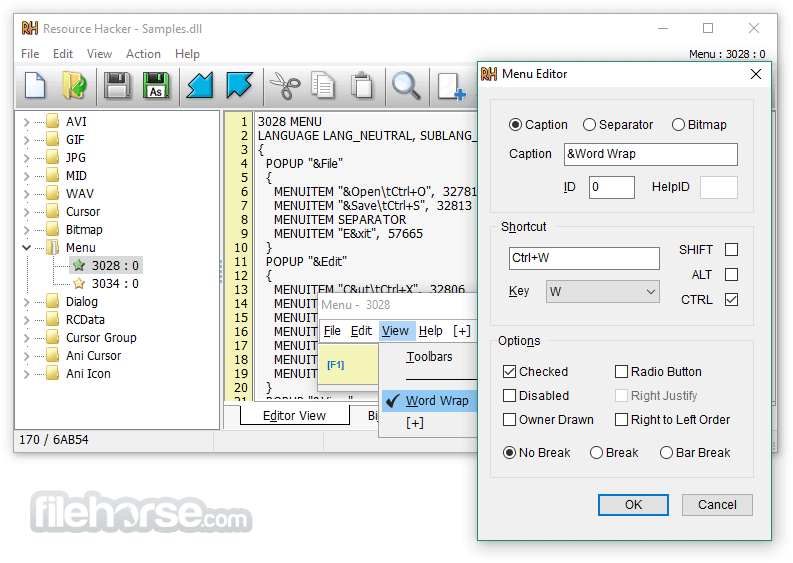Click the Bitmap folder icon

coord(53,229)
